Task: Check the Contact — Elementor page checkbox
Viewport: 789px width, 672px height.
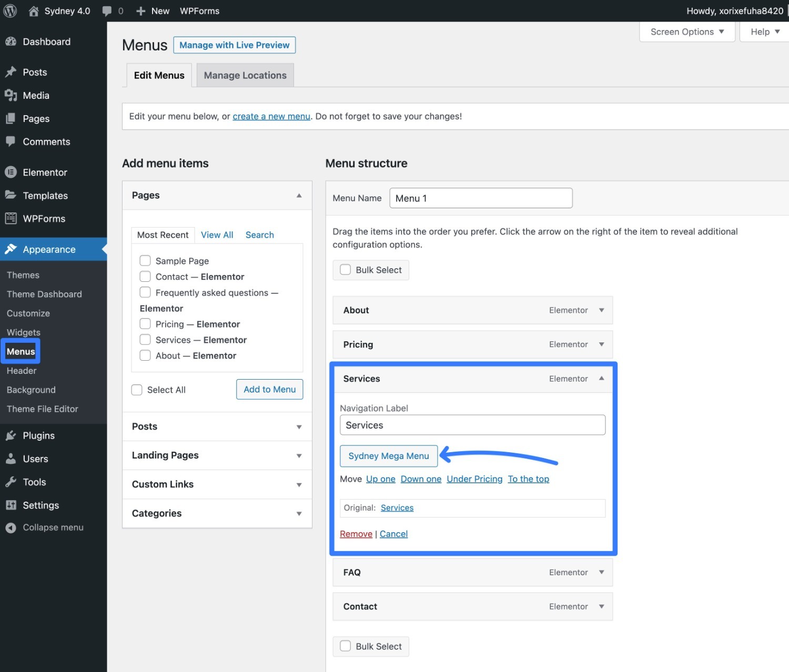Action: 145,276
